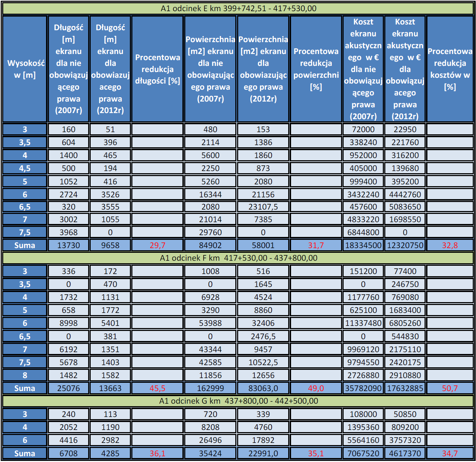Select the red percentage '49,0'
This screenshot has width=476, height=462.
pyautogui.click(x=316, y=388)
